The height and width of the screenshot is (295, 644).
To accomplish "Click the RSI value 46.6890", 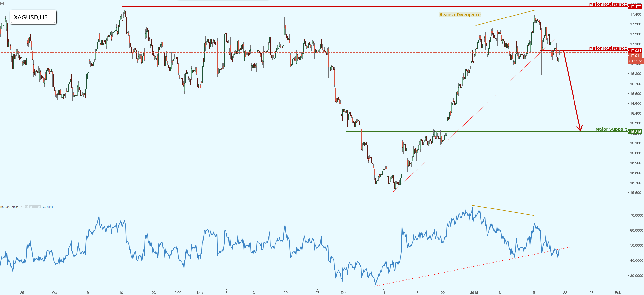I will (48, 207).
